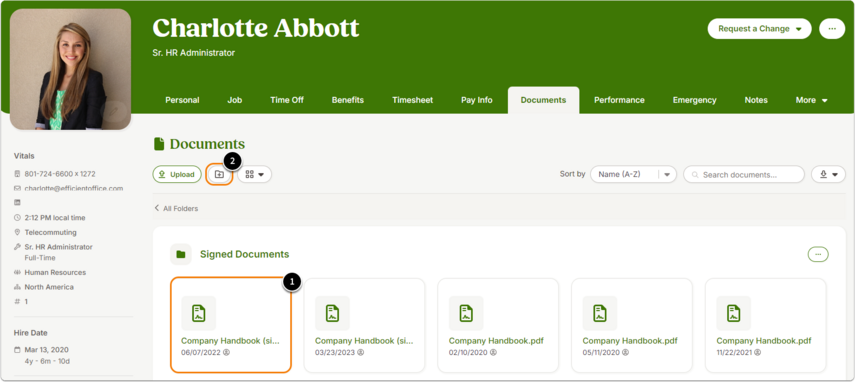Go back to All Folders
855x382 pixels.
(176, 208)
